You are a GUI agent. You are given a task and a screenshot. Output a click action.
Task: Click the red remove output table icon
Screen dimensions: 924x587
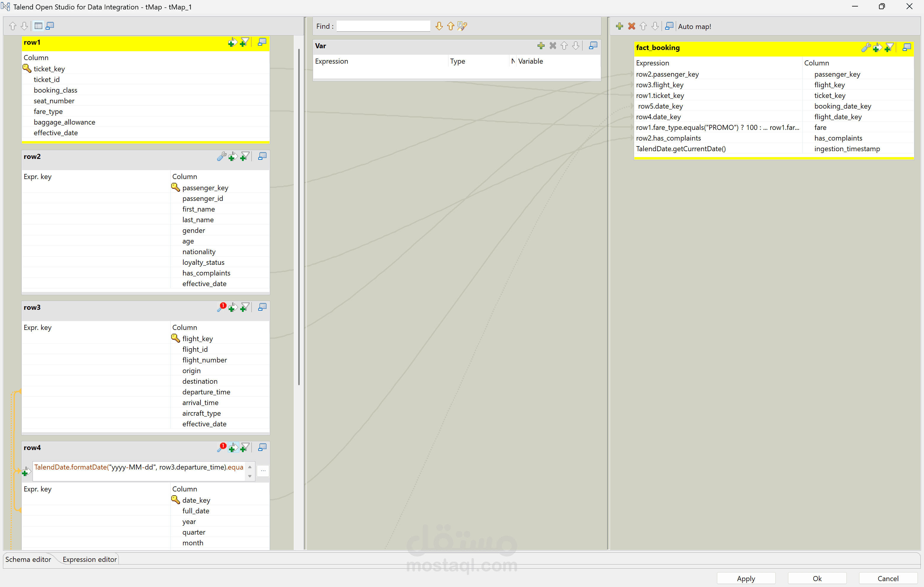point(631,26)
